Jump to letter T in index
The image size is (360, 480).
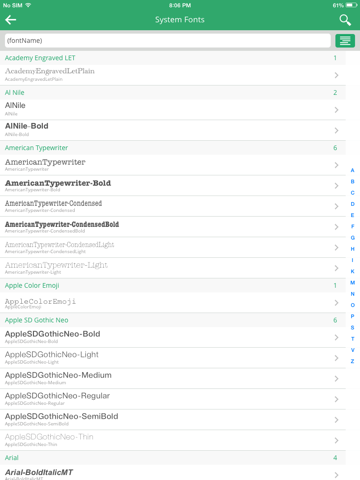pos(352,339)
